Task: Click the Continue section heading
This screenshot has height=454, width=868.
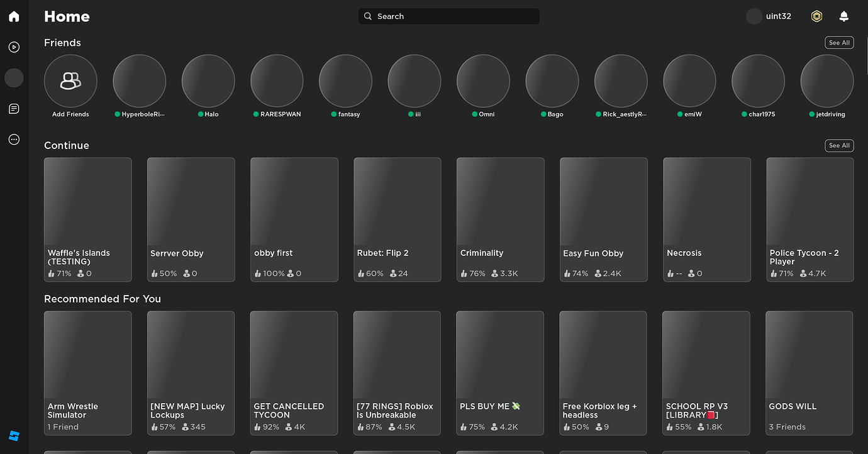Action: (x=67, y=145)
